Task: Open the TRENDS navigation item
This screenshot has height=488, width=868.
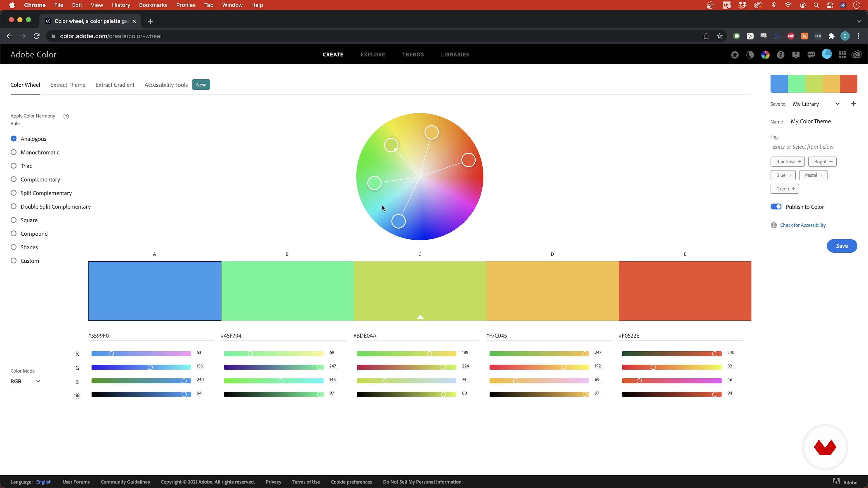Action: point(413,54)
